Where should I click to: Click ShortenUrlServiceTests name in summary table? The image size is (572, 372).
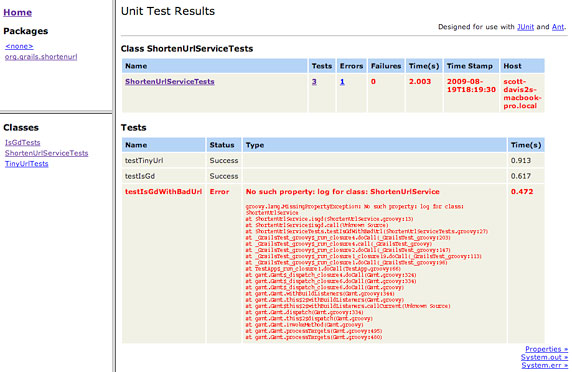coord(170,82)
